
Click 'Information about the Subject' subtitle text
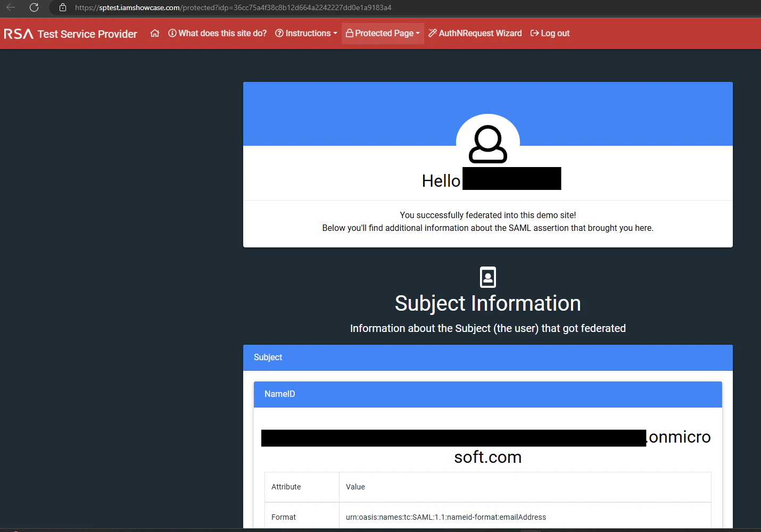(x=488, y=328)
